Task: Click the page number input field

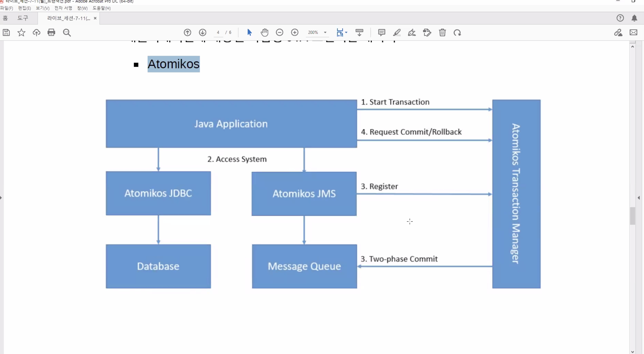Action: point(218,32)
